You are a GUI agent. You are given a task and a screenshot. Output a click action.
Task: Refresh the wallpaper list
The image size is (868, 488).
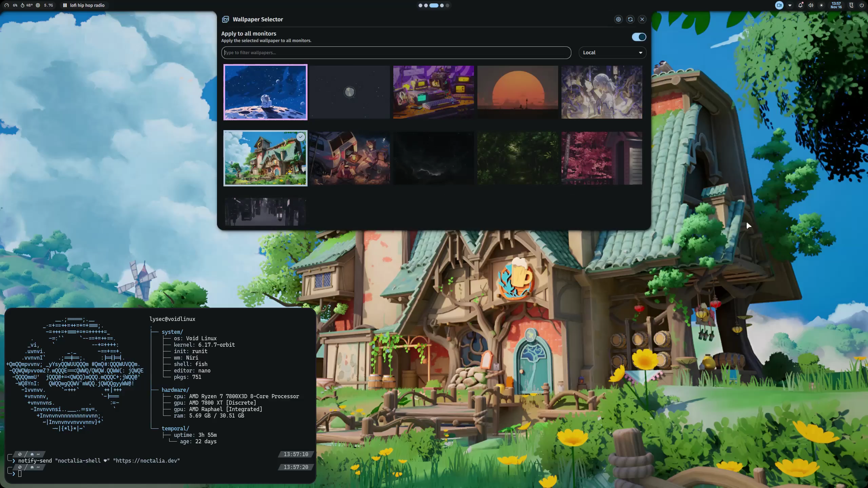point(630,19)
